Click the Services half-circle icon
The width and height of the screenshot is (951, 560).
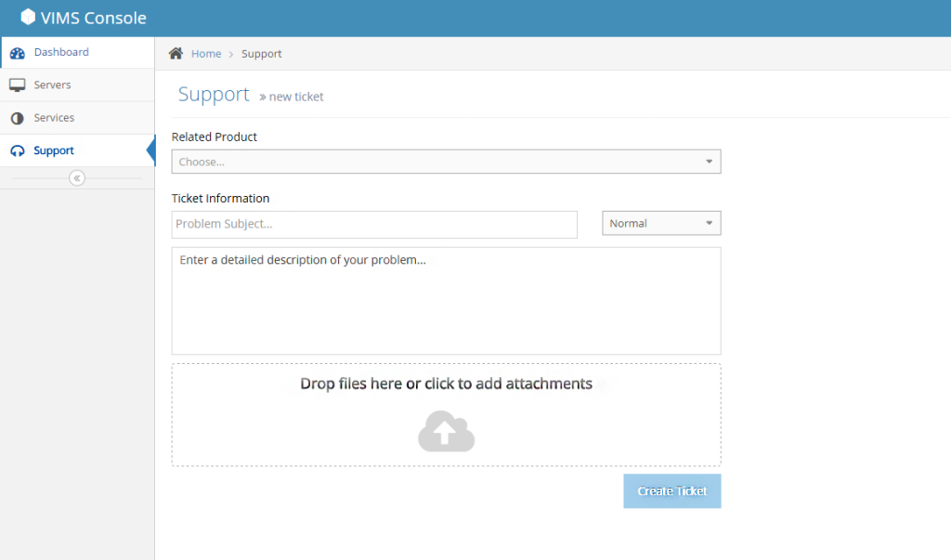(17, 119)
